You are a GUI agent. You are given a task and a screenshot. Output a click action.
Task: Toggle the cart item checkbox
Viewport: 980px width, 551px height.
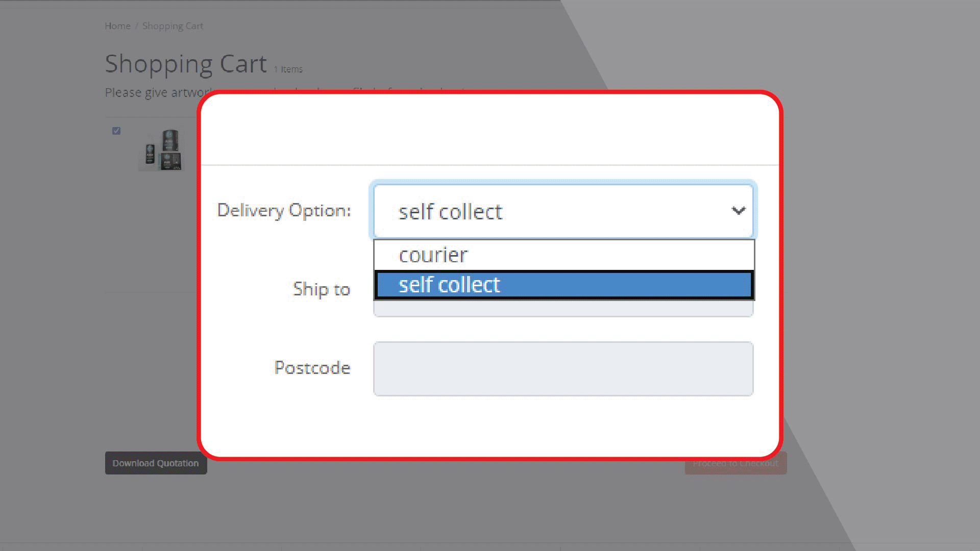pyautogui.click(x=116, y=131)
